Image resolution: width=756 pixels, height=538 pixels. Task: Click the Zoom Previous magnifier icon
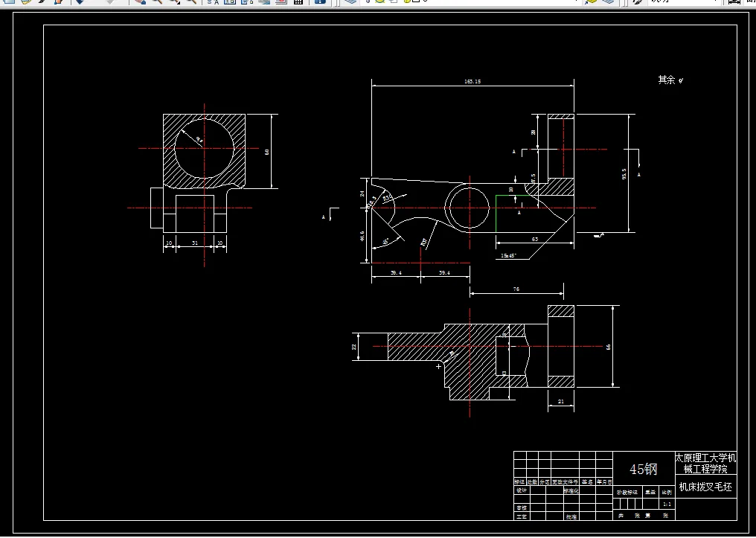pyautogui.click(x=191, y=1)
